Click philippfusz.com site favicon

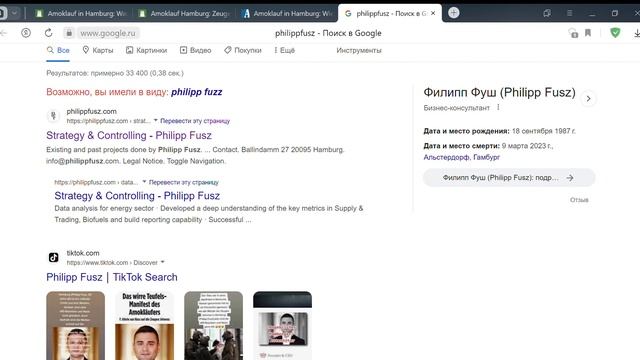53,116
